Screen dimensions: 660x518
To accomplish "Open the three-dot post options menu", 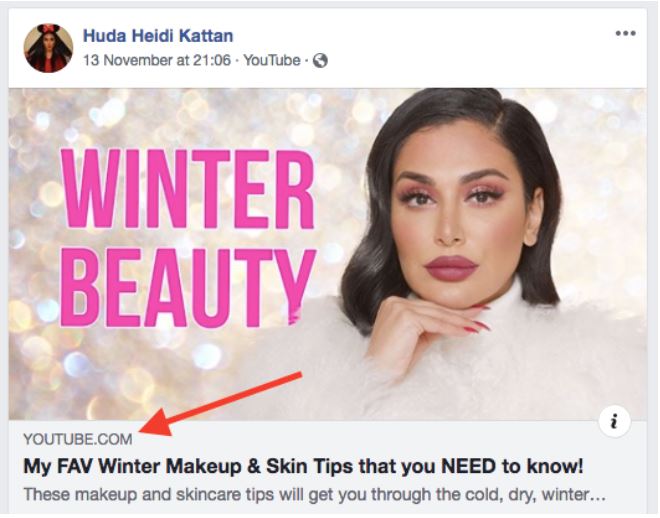I will [x=625, y=34].
